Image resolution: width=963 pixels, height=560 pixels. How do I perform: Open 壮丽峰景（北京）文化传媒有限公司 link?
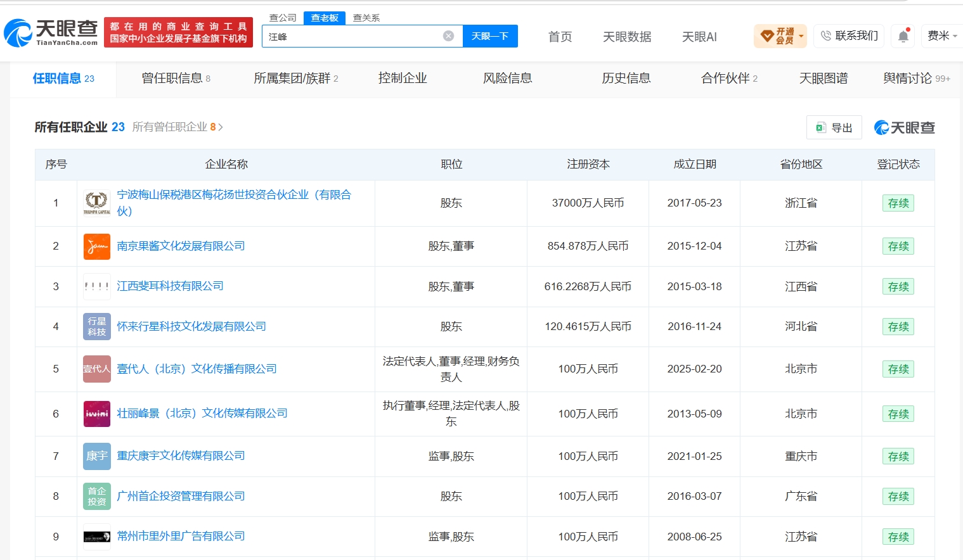202,413
